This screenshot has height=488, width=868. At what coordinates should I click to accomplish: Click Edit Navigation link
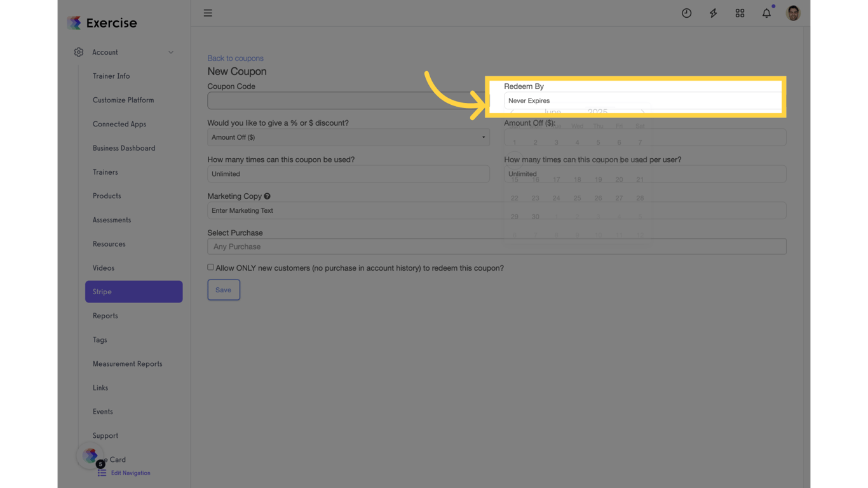click(131, 473)
